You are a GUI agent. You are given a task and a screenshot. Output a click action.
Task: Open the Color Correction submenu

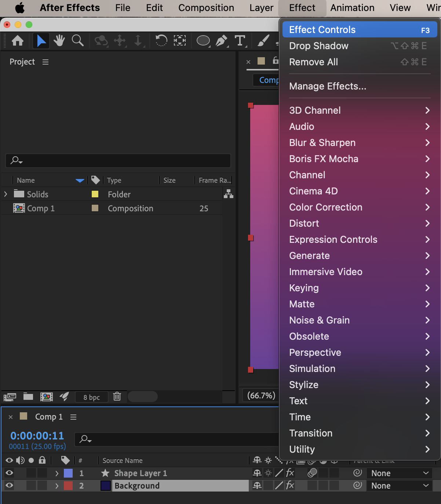(360, 207)
